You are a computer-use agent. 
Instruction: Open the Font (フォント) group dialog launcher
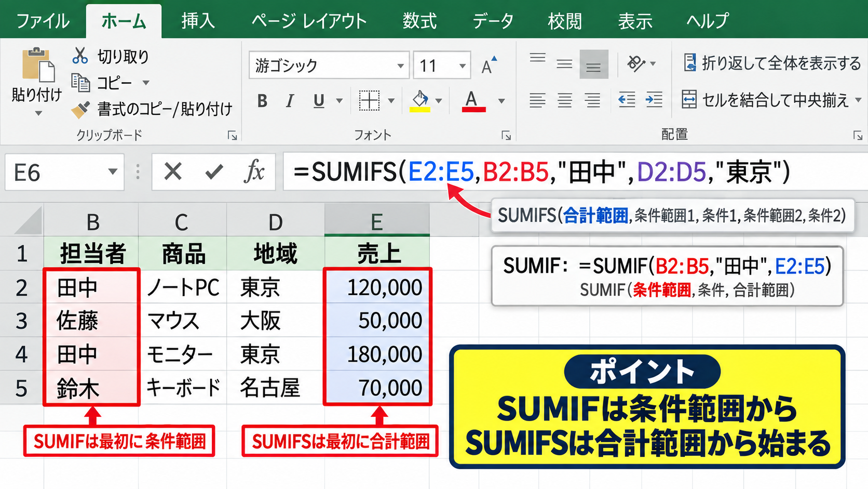click(506, 136)
